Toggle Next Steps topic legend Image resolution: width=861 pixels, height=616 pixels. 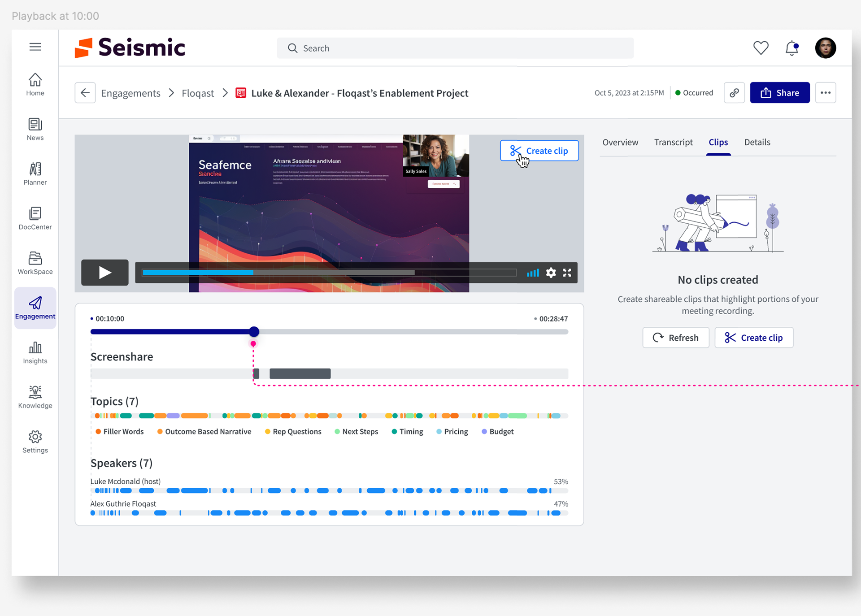coord(357,431)
